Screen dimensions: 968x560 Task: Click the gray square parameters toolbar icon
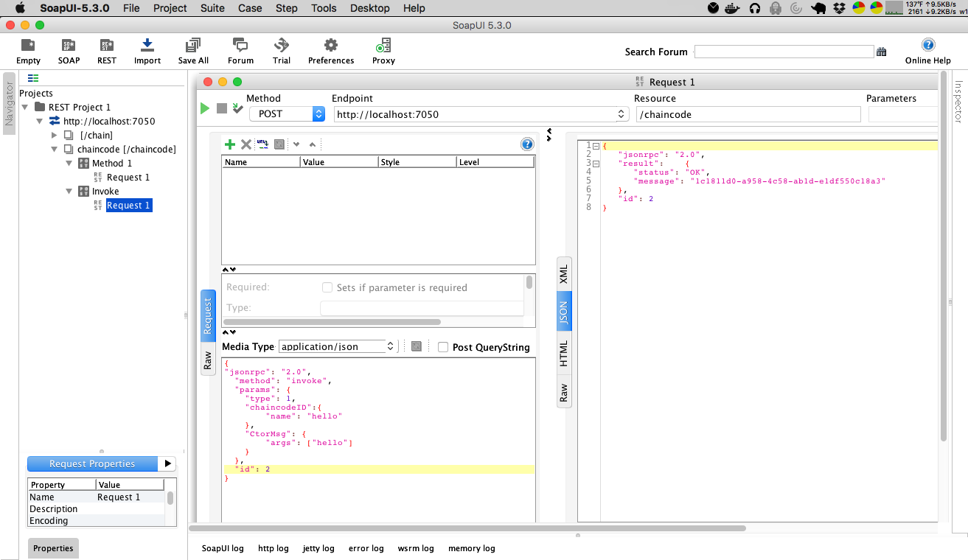pyautogui.click(x=279, y=144)
